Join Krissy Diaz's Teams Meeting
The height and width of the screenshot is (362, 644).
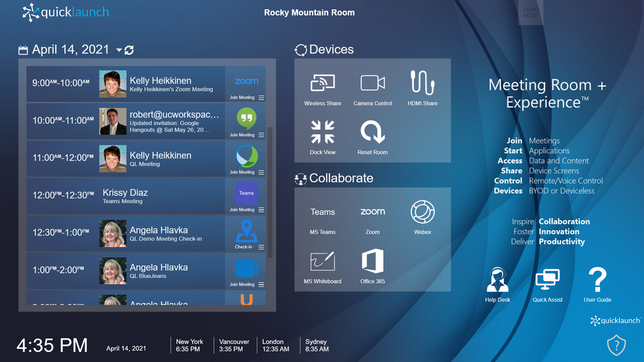pos(245,197)
